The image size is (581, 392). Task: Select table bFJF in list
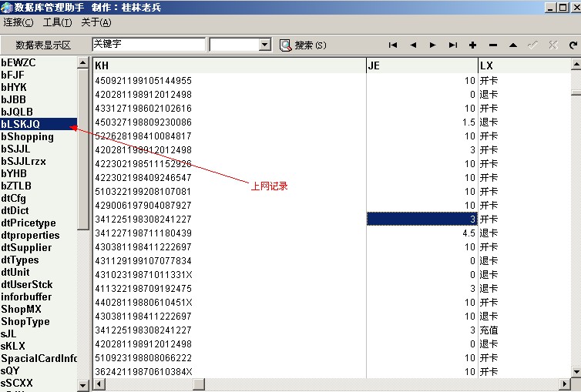(x=12, y=75)
